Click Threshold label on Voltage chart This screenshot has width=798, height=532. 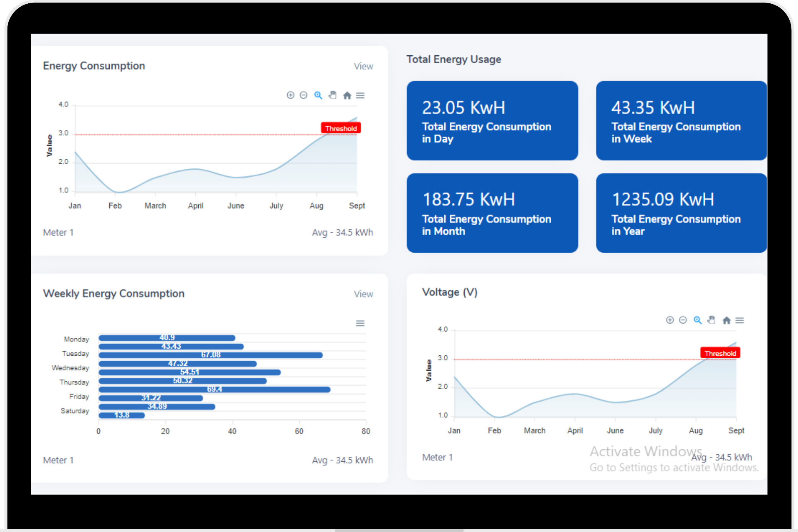(x=720, y=353)
